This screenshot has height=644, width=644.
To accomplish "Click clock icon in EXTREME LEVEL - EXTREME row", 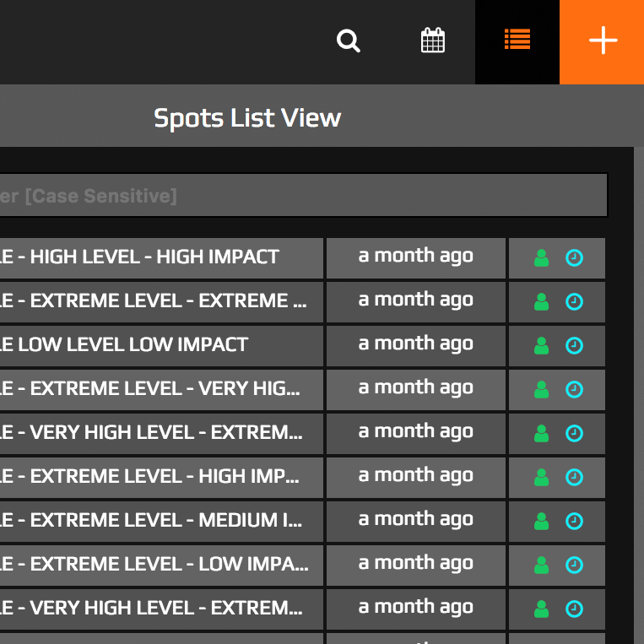I will pyautogui.click(x=574, y=302).
